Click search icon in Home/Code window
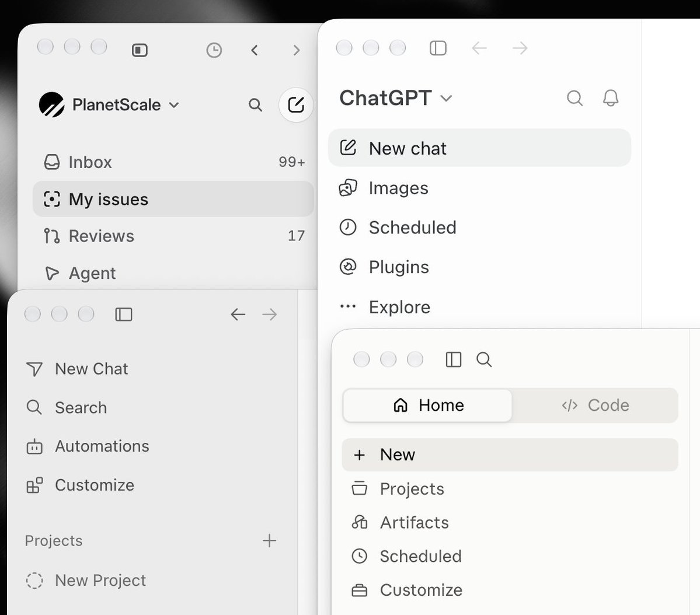 [484, 359]
